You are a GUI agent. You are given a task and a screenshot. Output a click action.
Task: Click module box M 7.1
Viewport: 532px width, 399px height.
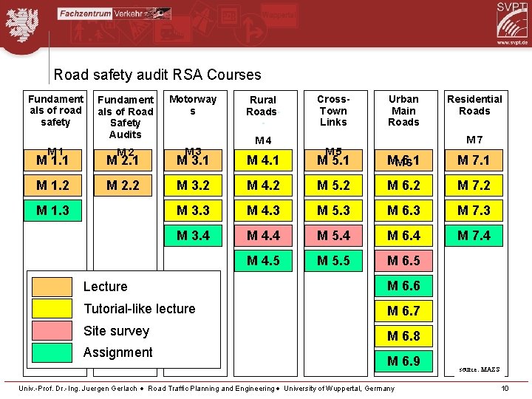(x=474, y=160)
